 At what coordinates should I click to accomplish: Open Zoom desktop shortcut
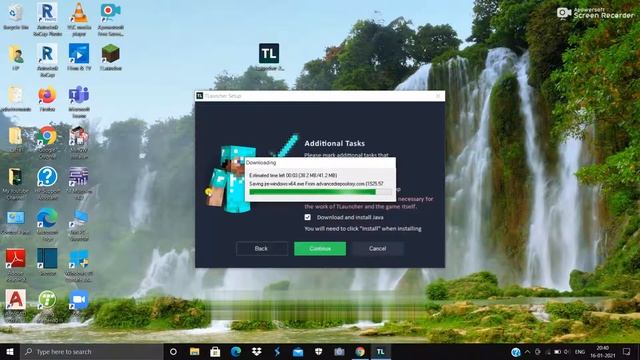pos(79,302)
